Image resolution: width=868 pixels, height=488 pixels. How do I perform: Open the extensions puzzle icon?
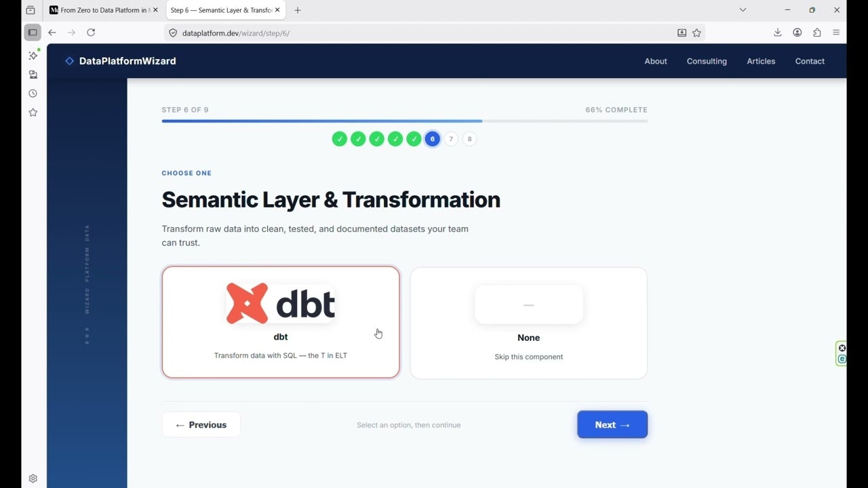816,33
